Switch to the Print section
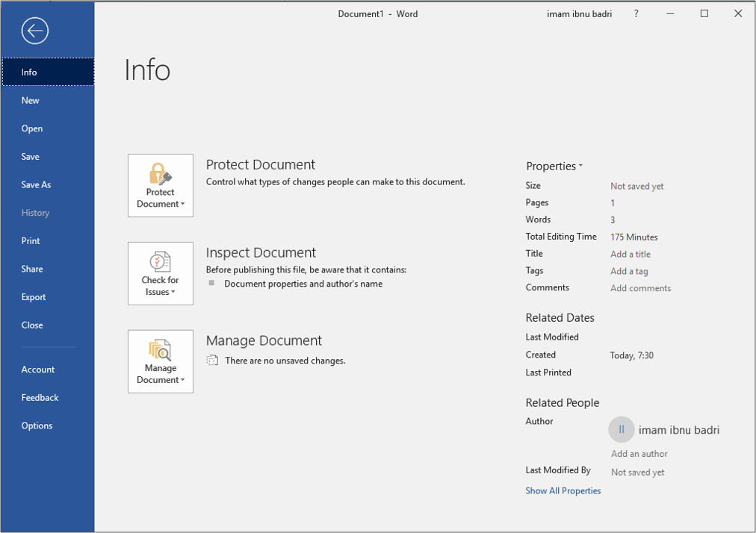Image resolution: width=756 pixels, height=533 pixels. point(31,240)
